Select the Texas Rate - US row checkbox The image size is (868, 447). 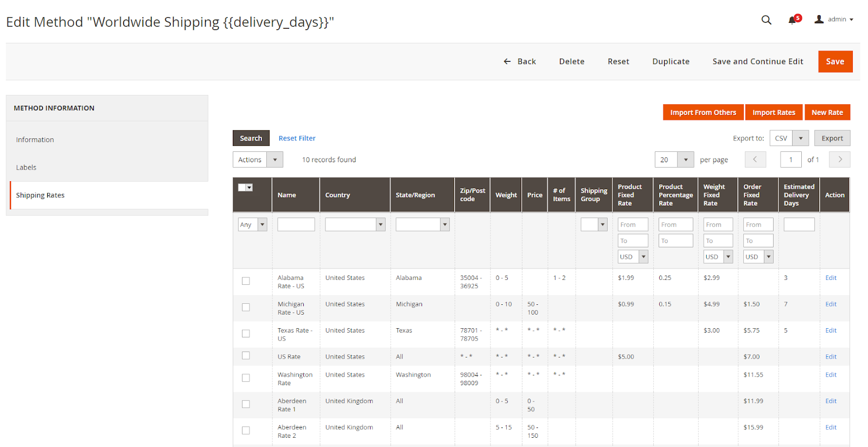point(246,334)
